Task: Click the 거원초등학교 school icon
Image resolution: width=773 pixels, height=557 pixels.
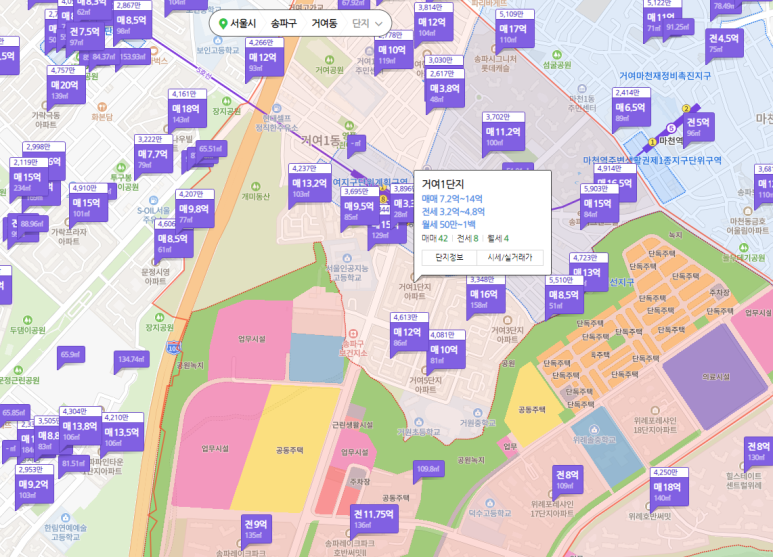Action: click(419, 422)
